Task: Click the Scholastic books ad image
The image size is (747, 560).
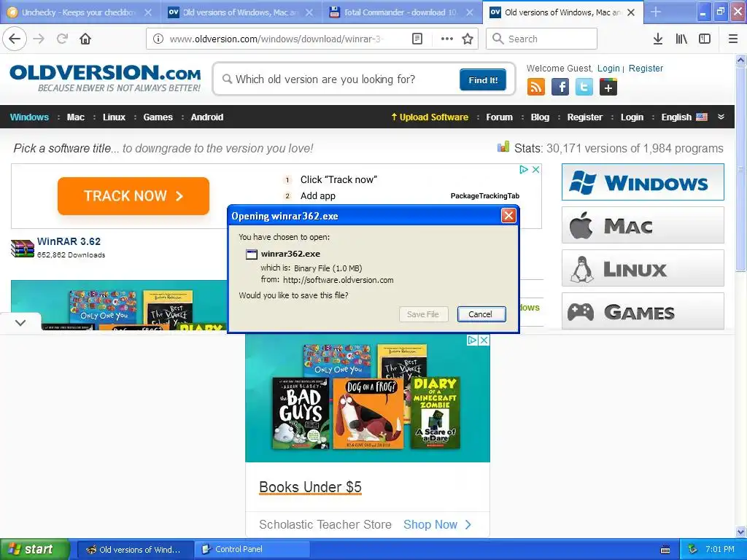Action: tap(368, 398)
